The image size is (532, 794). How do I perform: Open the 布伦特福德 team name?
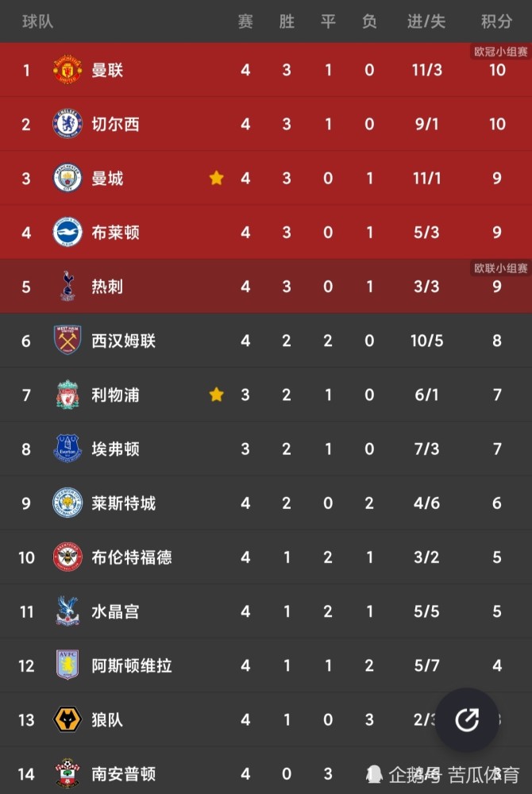tap(132, 557)
